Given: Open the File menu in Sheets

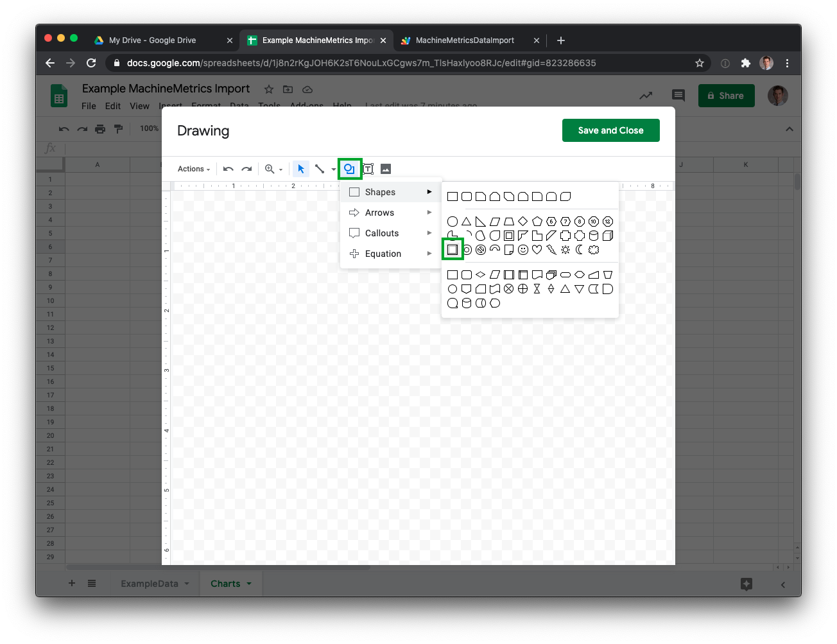Looking at the screenshot, I should pyautogui.click(x=89, y=106).
